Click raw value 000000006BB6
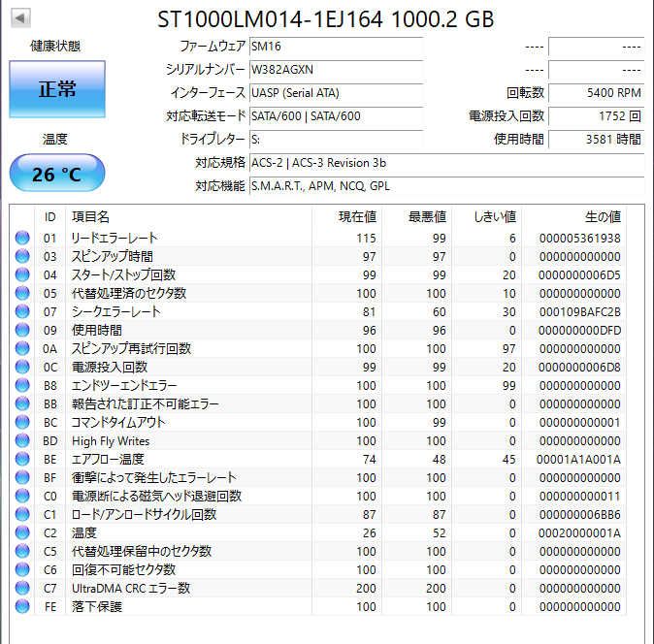 click(579, 515)
